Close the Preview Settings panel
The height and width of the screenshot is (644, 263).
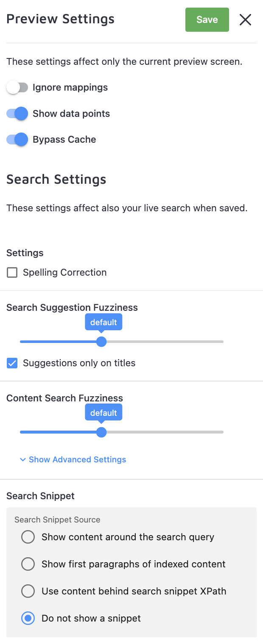(x=245, y=20)
